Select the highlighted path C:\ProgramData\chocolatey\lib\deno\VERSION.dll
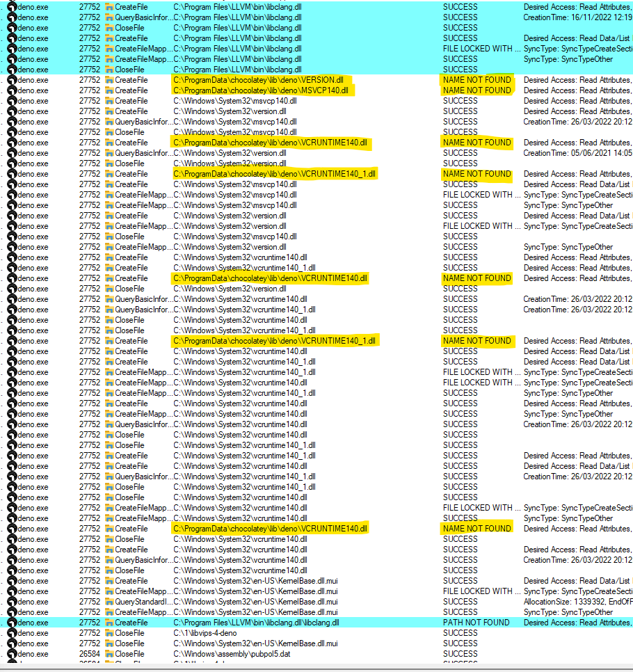633x672 pixels. pos(259,80)
